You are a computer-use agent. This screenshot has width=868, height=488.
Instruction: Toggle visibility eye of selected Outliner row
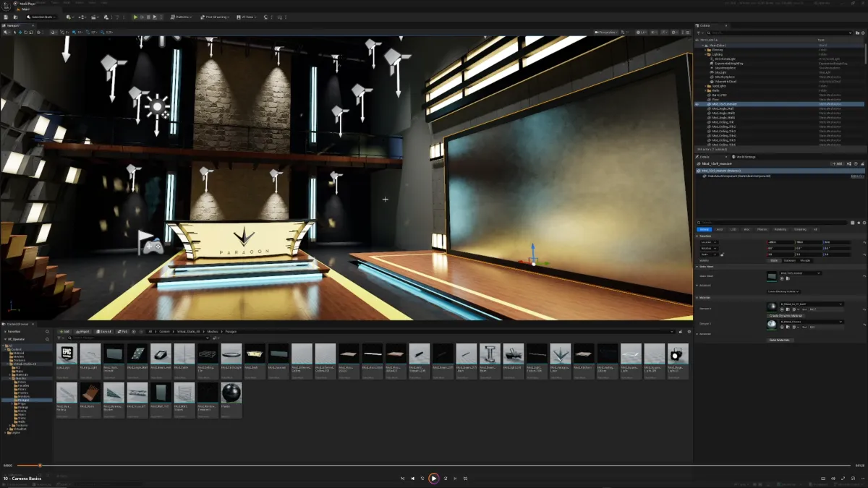coord(697,104)
